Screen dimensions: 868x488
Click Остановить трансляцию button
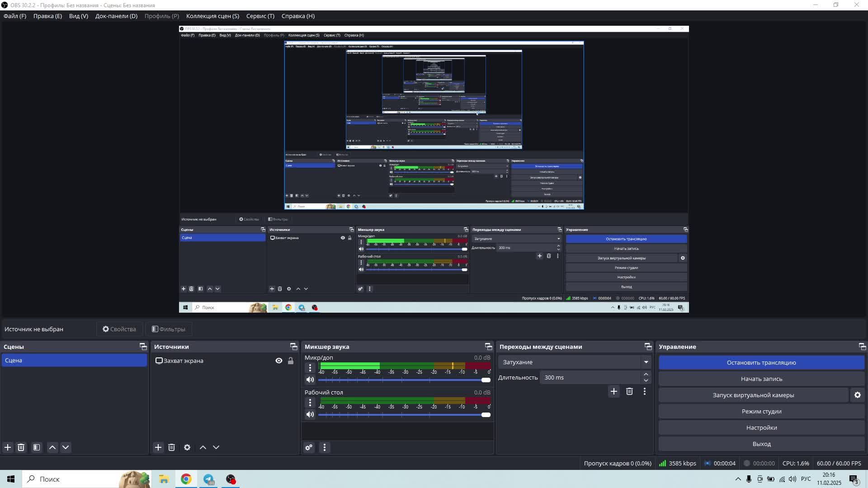pos(761,362)
